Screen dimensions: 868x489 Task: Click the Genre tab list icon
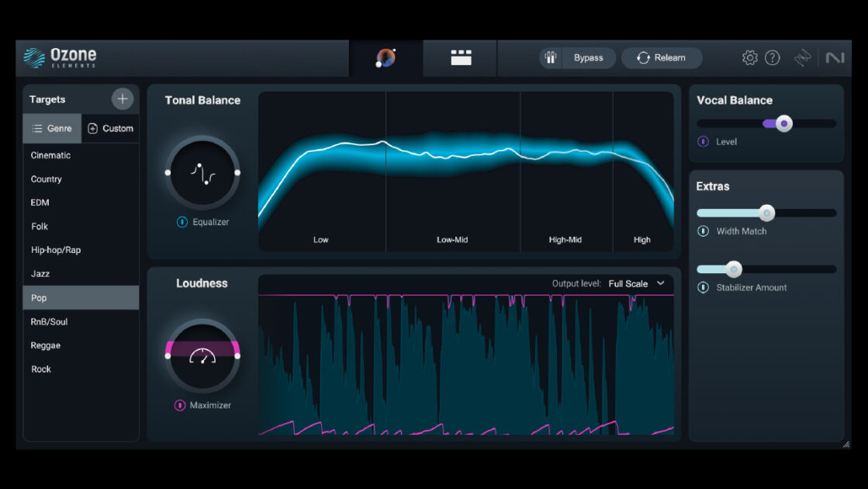click(37, 129)
